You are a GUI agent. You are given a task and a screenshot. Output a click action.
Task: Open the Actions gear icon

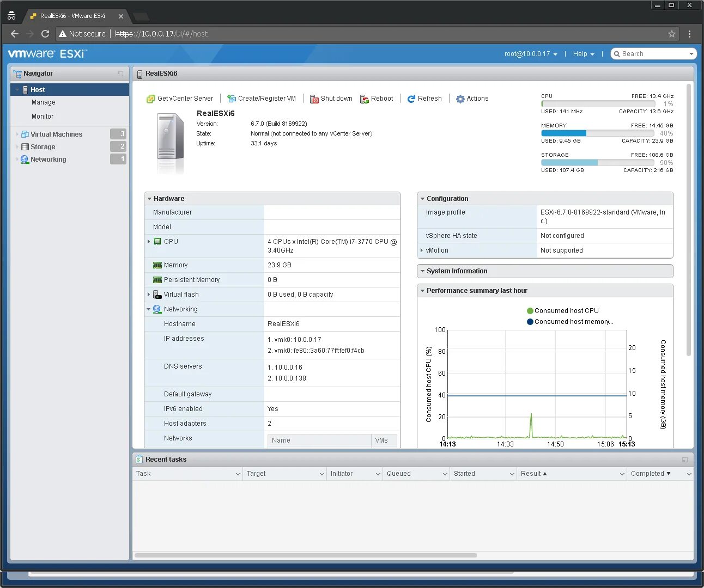click(460, 99)
